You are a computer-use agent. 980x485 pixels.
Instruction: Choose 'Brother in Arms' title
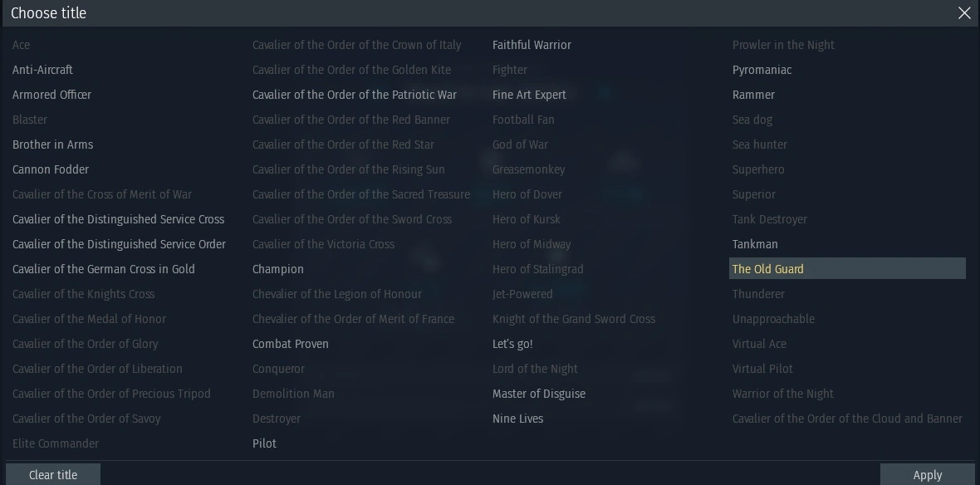(52, 145)
